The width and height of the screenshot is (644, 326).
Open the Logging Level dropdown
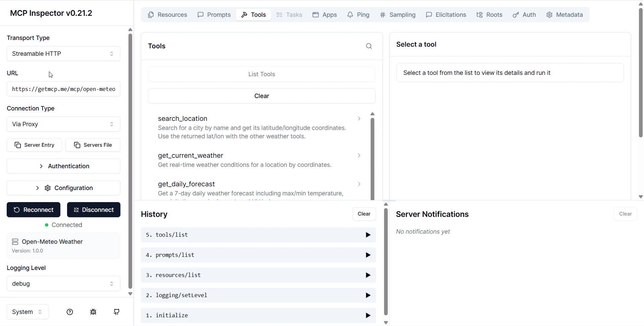63,284
